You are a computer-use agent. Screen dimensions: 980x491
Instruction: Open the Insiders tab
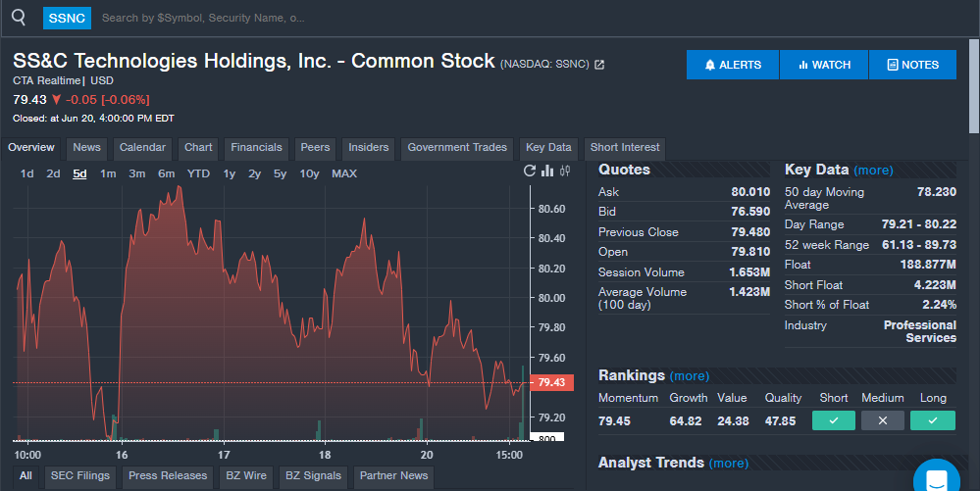(368, 147)
